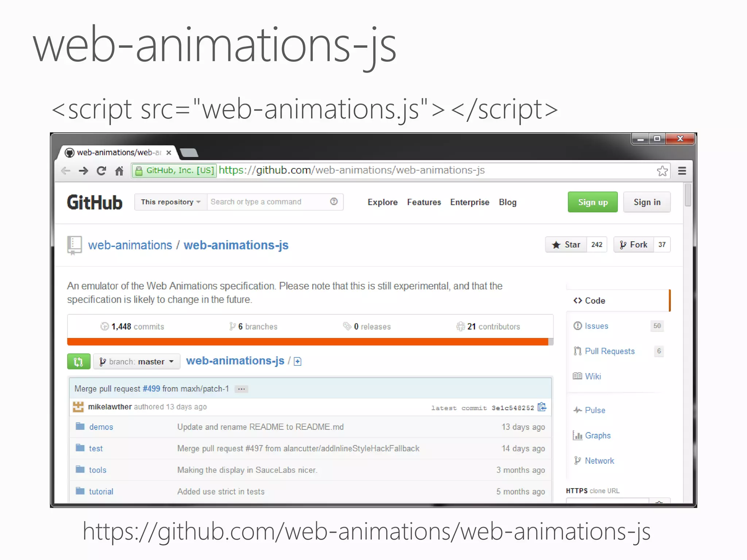The image size is (747, 560).
Task: Open pull request #499 link
Action: coord(151,389)
